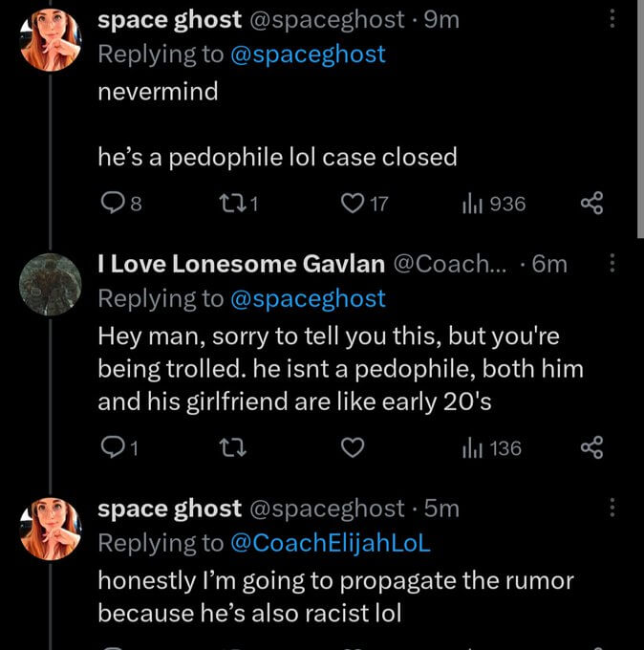Retweet the first space ghost tweet
The image size is (644, 650).
tap(245, 204)
